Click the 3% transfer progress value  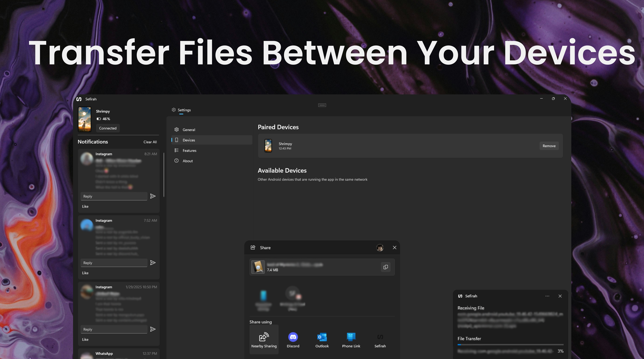560,351
